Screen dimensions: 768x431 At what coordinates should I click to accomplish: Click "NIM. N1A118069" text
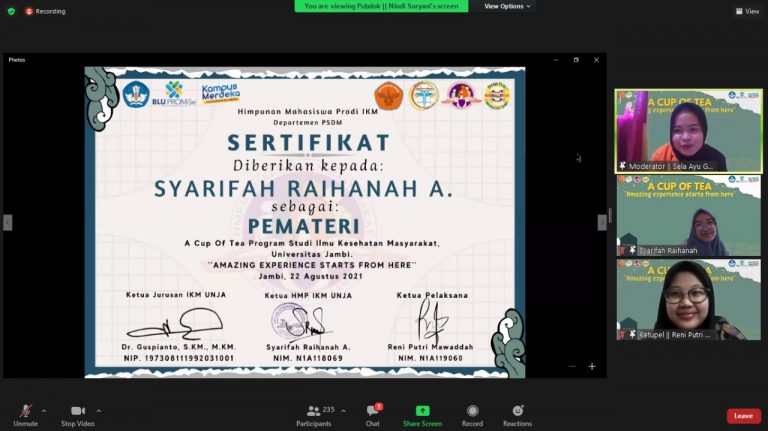point(308,359)
